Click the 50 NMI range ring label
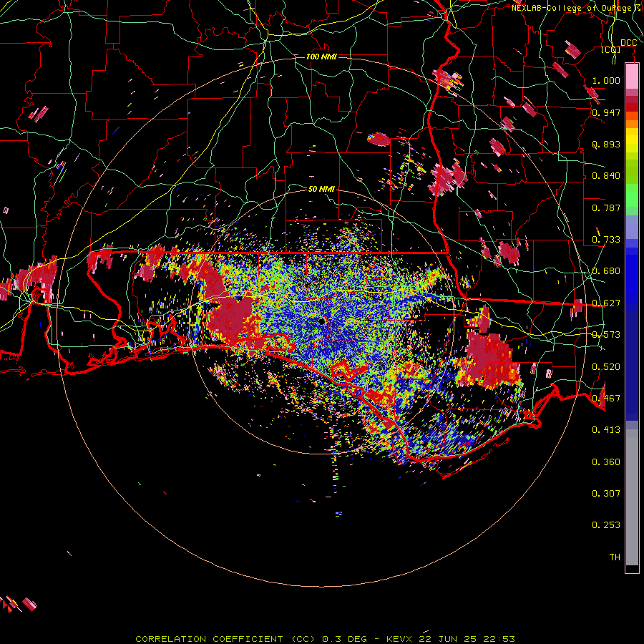Image resolution: width=644 pixels, height=644 pixels. [x=321, y=189]
